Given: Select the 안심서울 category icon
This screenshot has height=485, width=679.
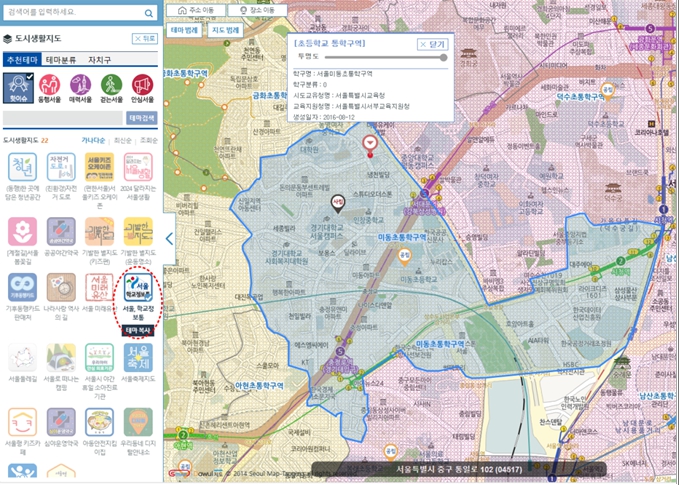Looking at the screenshot, I should [x=142, y=88].
